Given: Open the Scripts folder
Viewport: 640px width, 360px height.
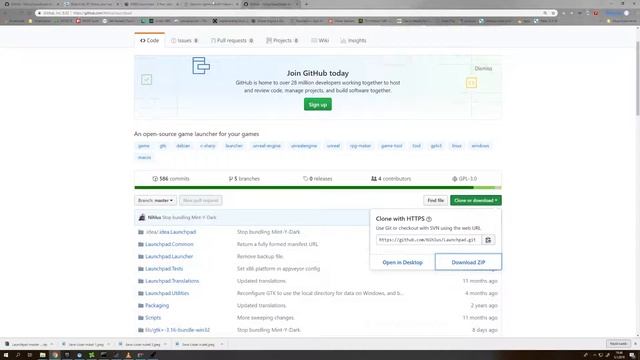Looking at the screenshot, I should coord(153,318).
